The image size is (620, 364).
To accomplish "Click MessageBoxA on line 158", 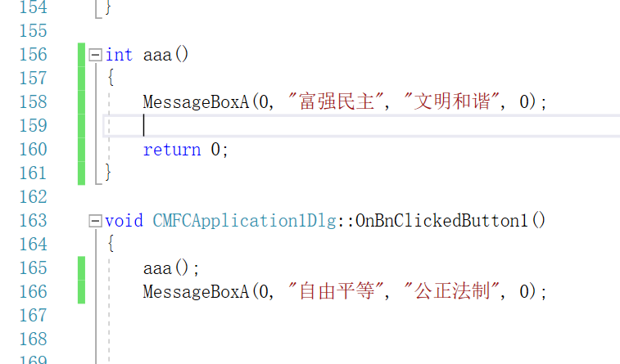I will [195, 102].
